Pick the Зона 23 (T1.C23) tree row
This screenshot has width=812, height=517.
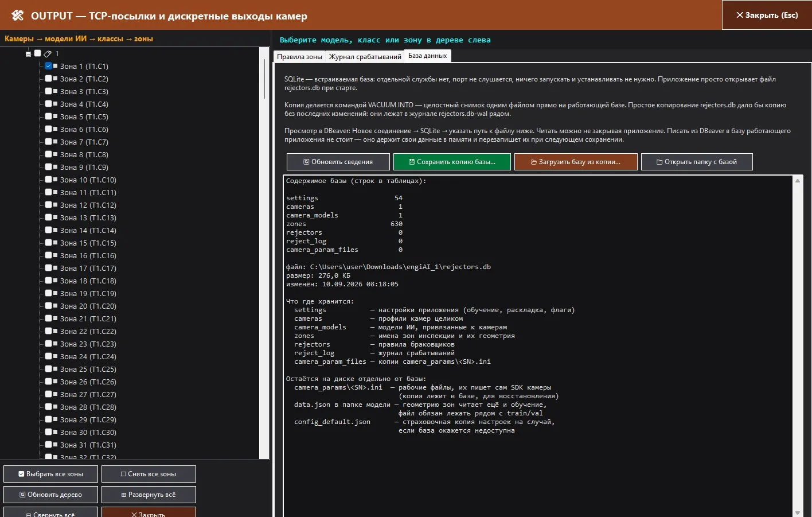point(88,344)
